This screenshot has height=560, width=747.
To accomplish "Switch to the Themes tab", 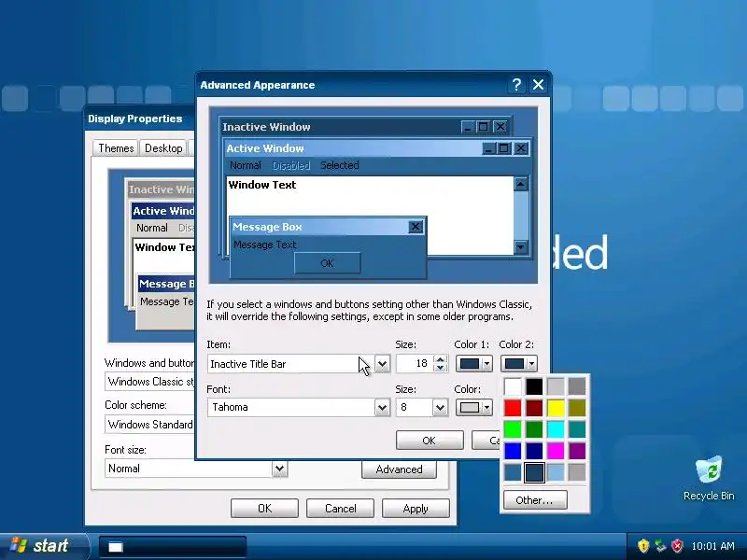I will (116, 148).
